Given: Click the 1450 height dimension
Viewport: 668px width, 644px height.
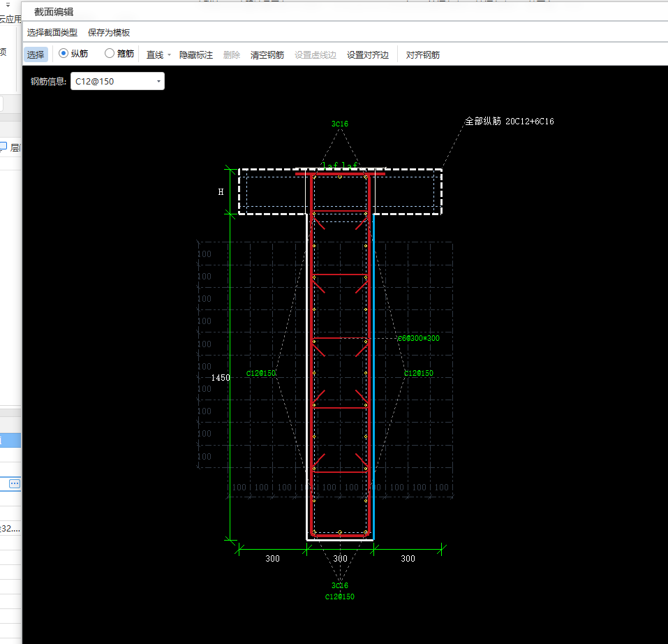Looking at the screenshot, I should 221,378.
